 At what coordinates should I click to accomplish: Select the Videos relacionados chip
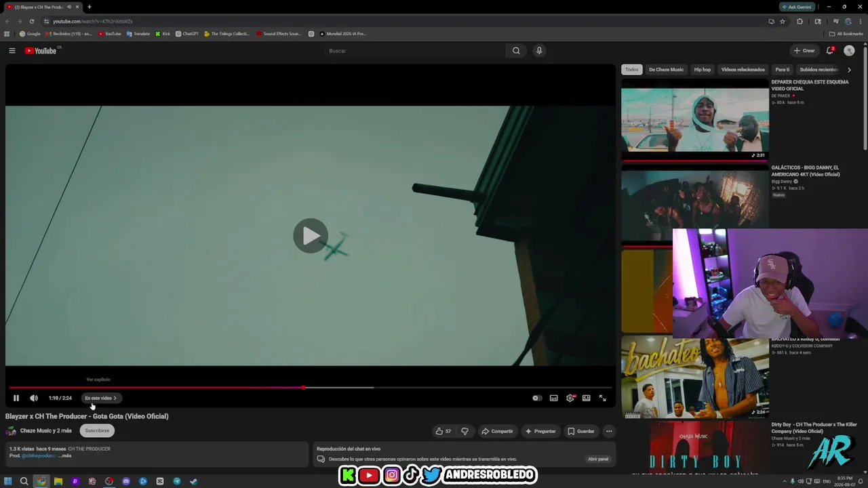tap(743, 70)
